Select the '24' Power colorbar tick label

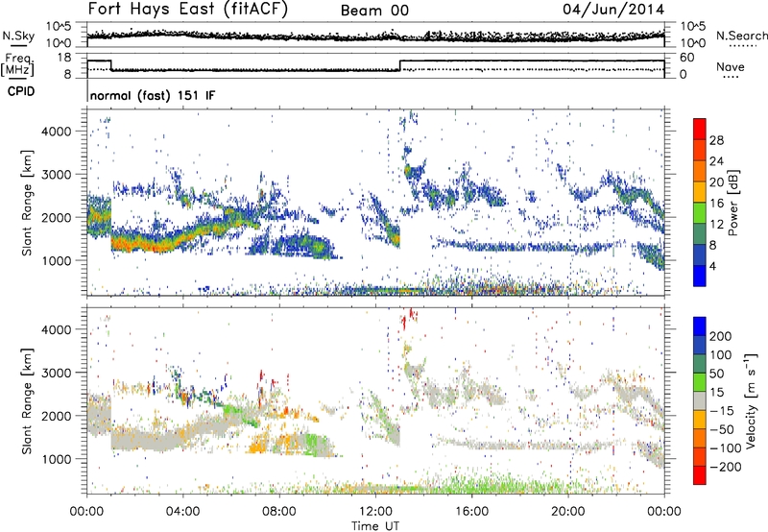716,161
